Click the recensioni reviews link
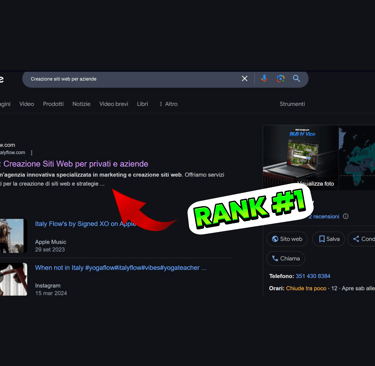This screenshot has width=375, height=366. pyautogui.click(x=324, y=216)
